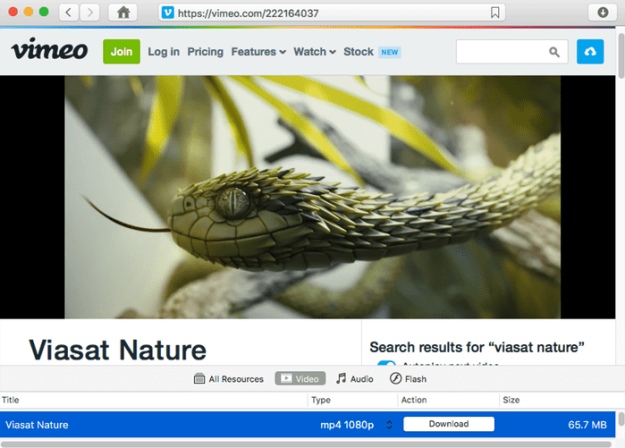Click the resource list vertical scrollbar

point(621,419)
